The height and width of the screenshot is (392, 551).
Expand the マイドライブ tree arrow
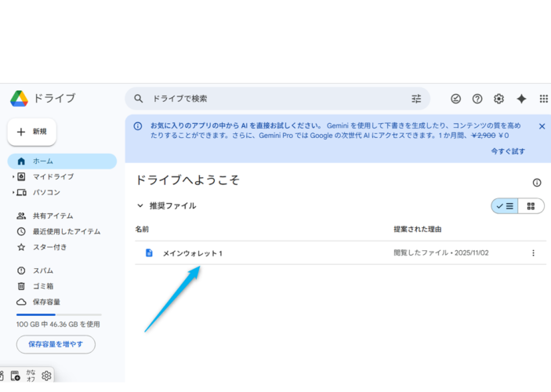click(13, 176)
